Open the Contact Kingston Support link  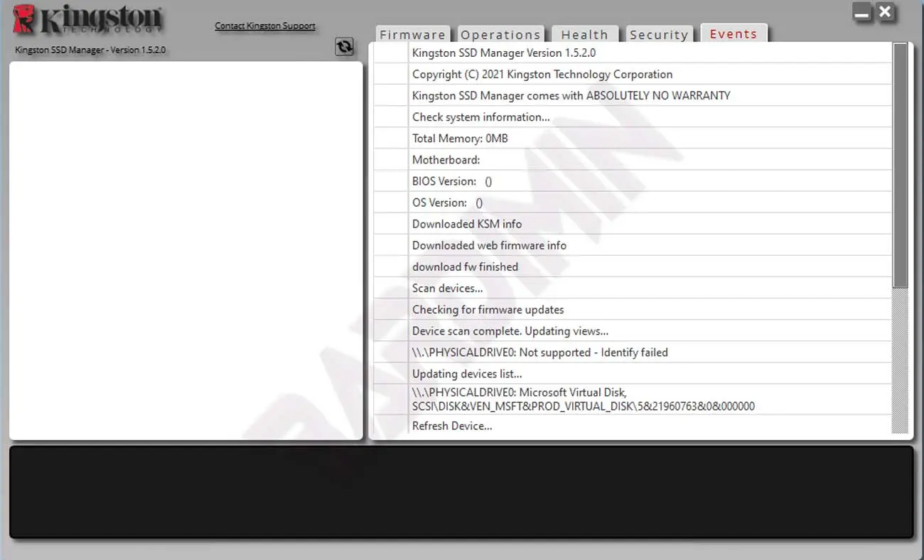(265, 26)
